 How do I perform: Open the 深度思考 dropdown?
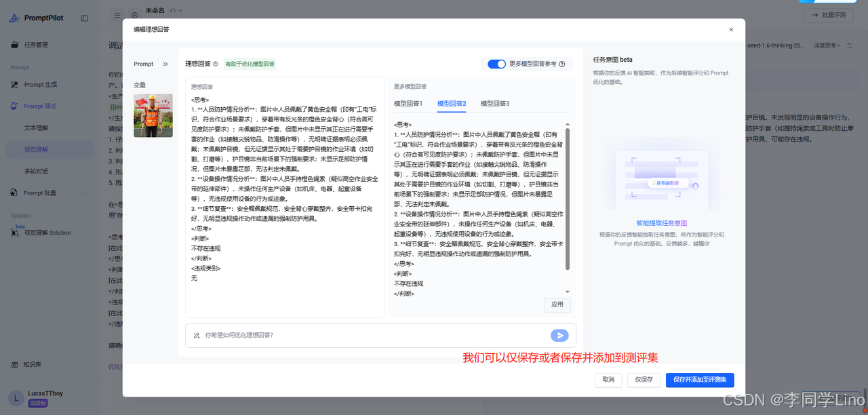coord(827,45)
